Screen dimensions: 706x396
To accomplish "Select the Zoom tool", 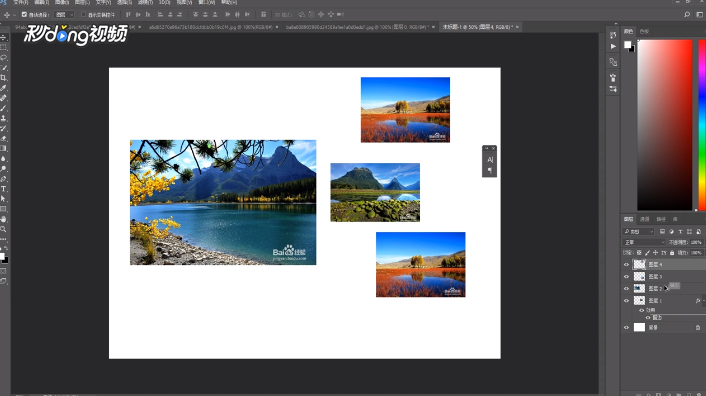I will point(4,229).
